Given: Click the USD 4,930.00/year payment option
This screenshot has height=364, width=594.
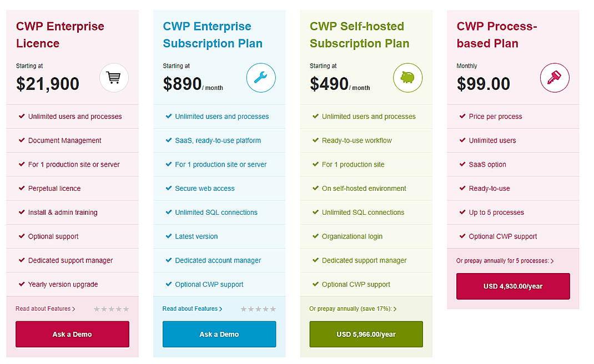Looking at the screenshot, I should (x=512, y=286).
